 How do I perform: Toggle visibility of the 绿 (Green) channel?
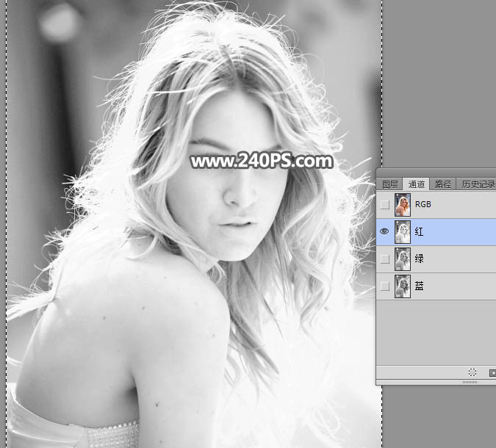[x=384, y=259]
